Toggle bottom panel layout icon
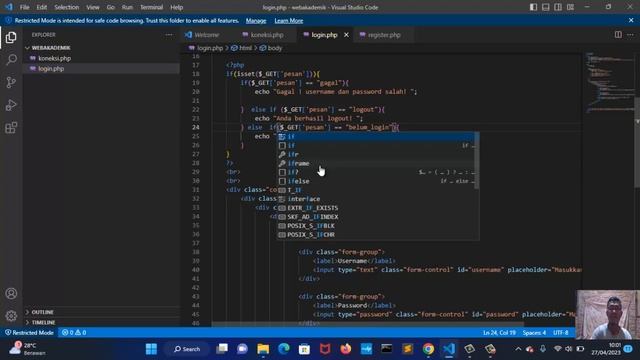This screenshot has height=360, width=640. click(546, 7)
